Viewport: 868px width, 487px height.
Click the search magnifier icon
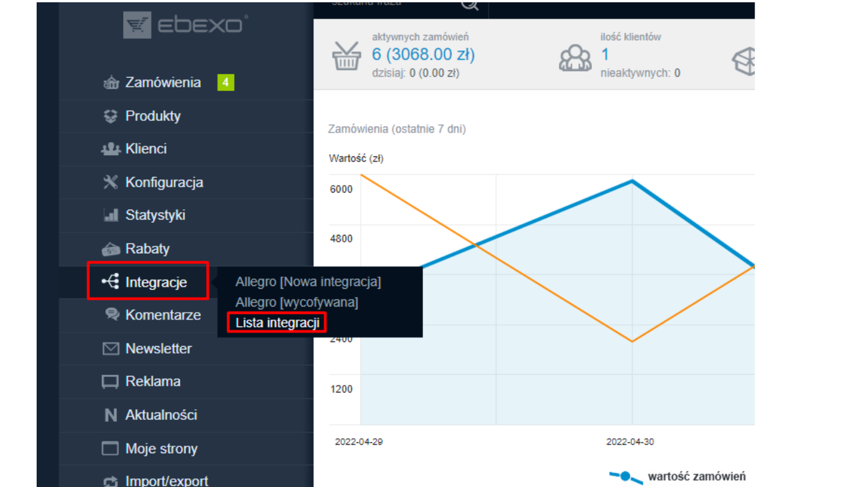pyautogui.click(x=469, y=5)
